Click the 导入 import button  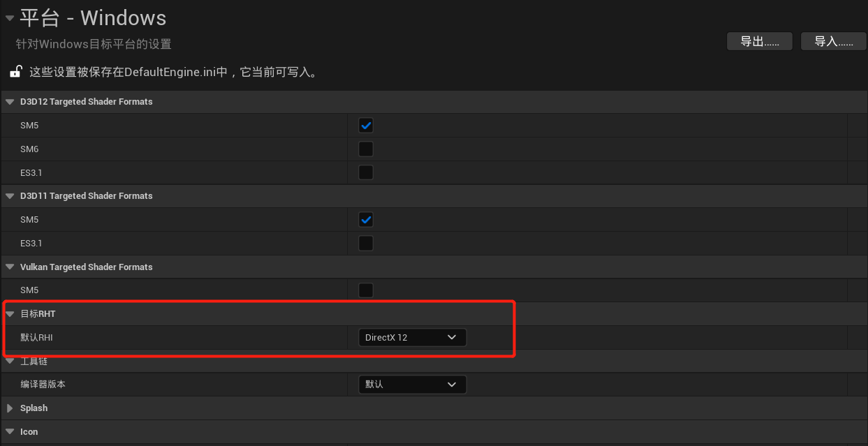(833, 41)
